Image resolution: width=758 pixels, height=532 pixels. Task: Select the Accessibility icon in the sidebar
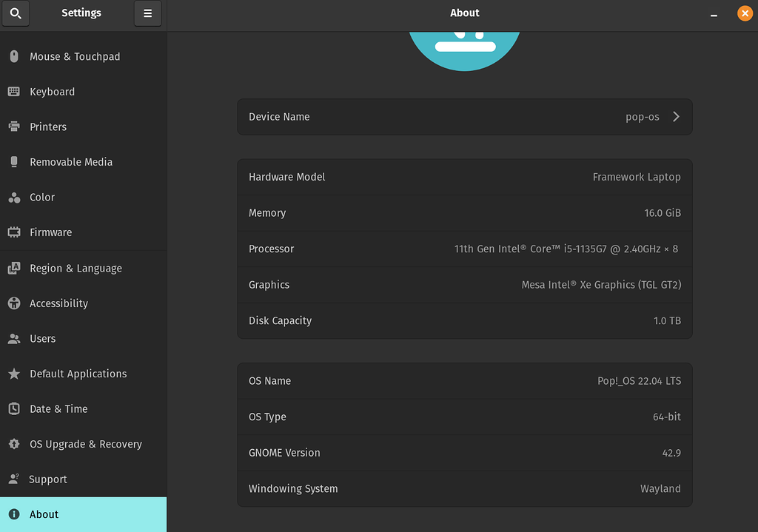pyautogui.click(x=13, y=303)
